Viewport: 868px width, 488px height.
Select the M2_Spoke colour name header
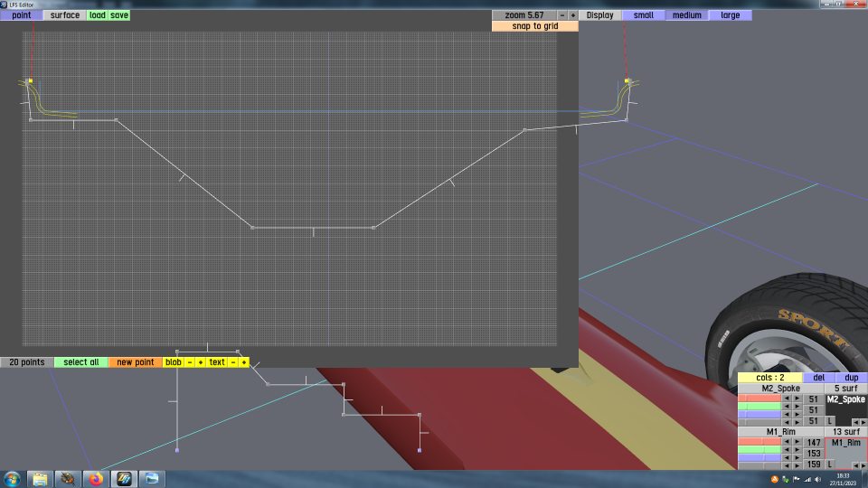[x=780, y=389]
